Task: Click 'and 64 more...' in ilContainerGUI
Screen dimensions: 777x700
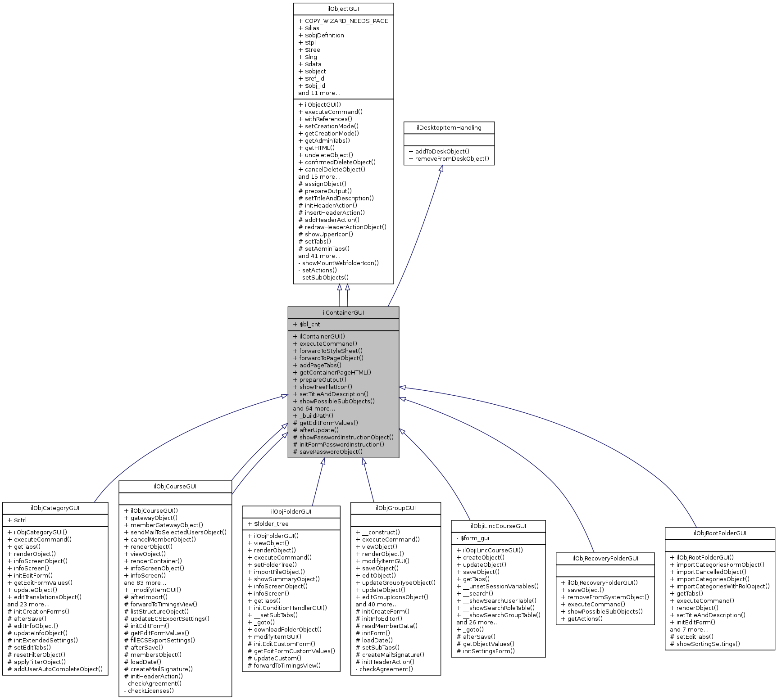Action: pyautogui.click(x=314, y=408)
